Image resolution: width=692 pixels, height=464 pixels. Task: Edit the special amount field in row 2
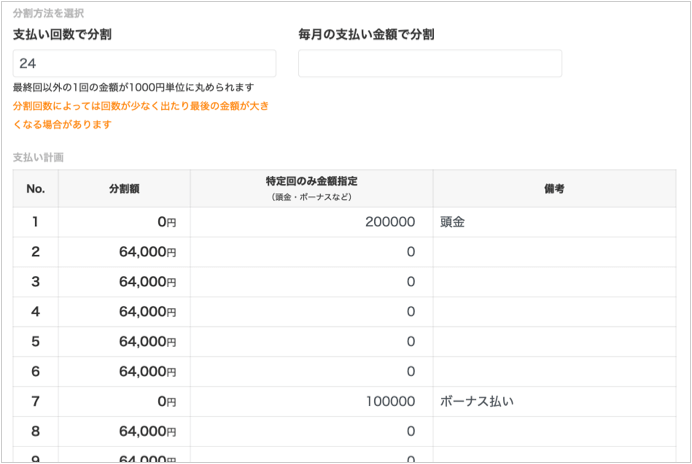[x=311, y=252]
